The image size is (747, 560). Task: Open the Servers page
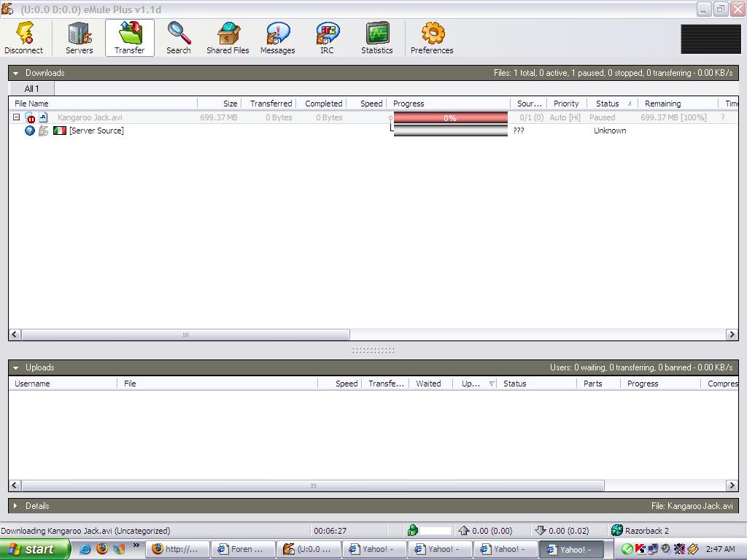pyautogui.click(x=79, y=38)
